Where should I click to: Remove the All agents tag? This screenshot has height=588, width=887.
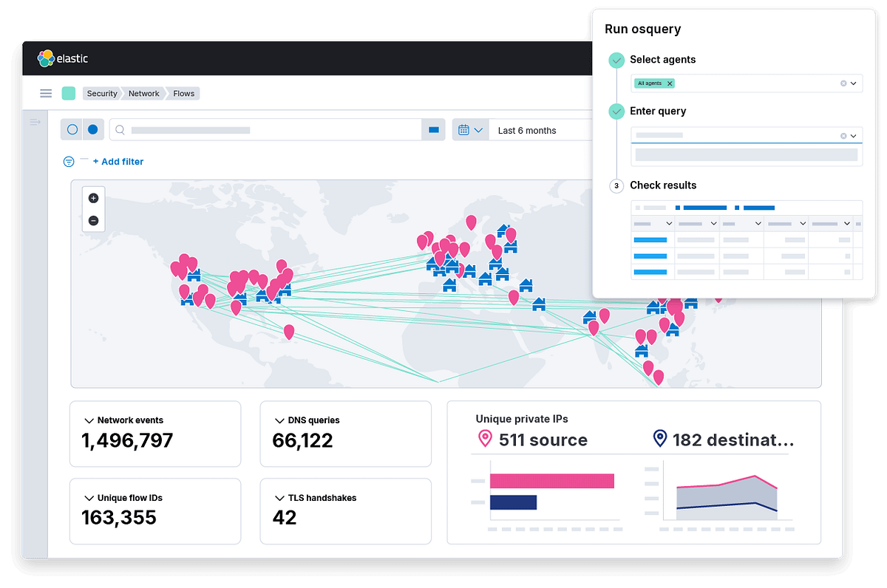669,83
